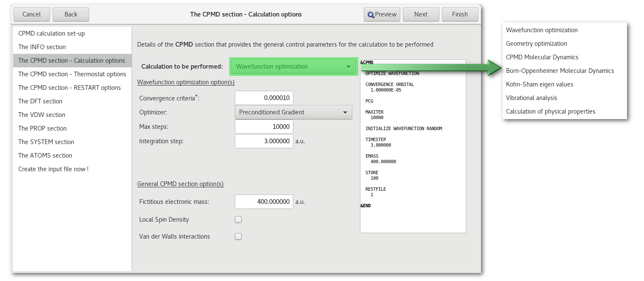Click the Fictitious electronic mass field
Viewport: 644px width, 281px height.
(x=264, y=202)
